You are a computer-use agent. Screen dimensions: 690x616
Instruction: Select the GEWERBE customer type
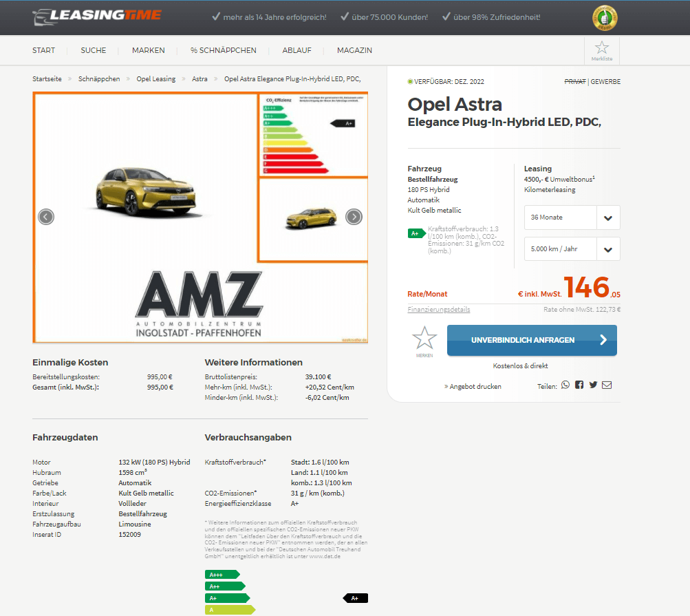click(x=605, y=81)
